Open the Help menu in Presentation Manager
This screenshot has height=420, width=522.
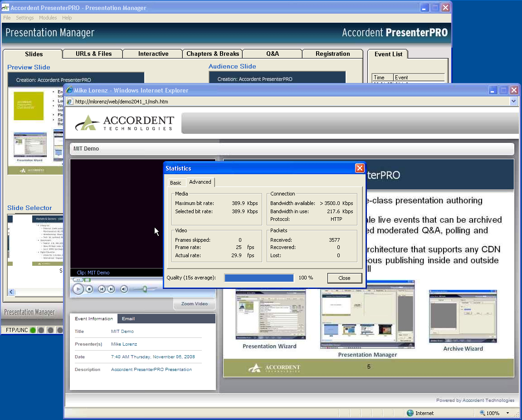coord(67,18)
